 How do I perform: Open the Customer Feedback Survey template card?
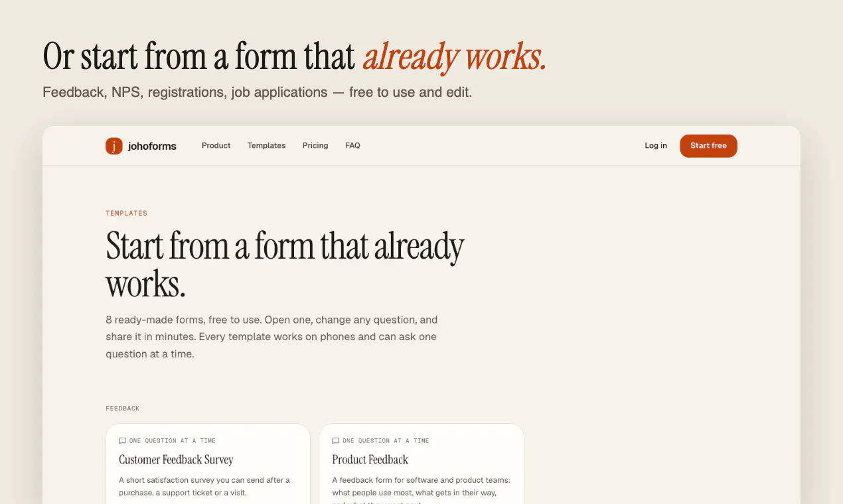point(208,464)
